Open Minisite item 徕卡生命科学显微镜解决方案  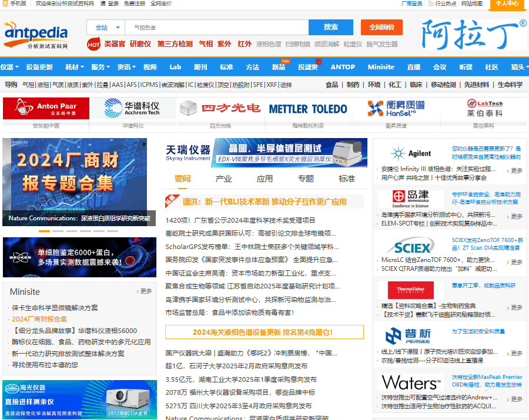click(55, 308)
